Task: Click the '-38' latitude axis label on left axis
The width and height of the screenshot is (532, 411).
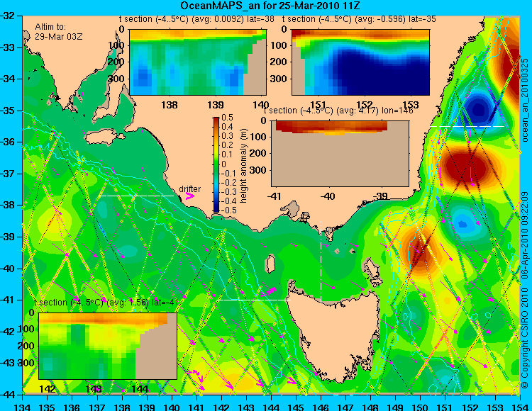Action: pyautogui.click(x=8, y=205)
